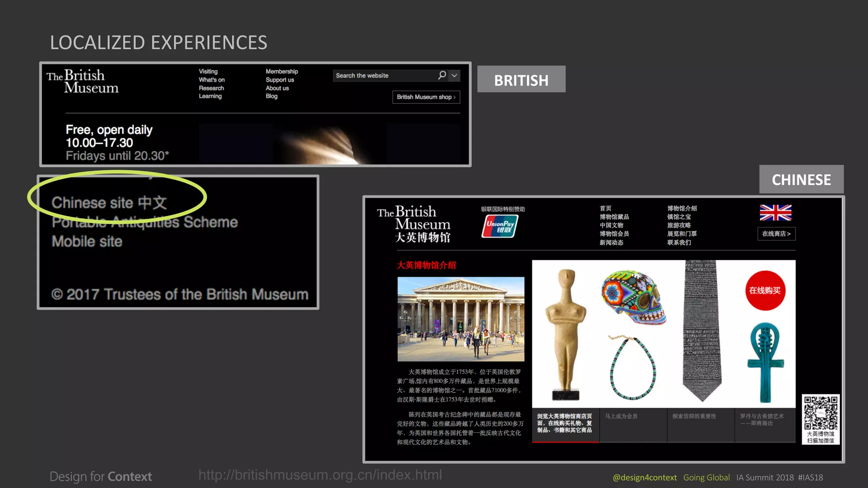The image size is (868, 488).
Task: Click the 银联国际特别赞助 sponsor text
Action: click(503, 209)
